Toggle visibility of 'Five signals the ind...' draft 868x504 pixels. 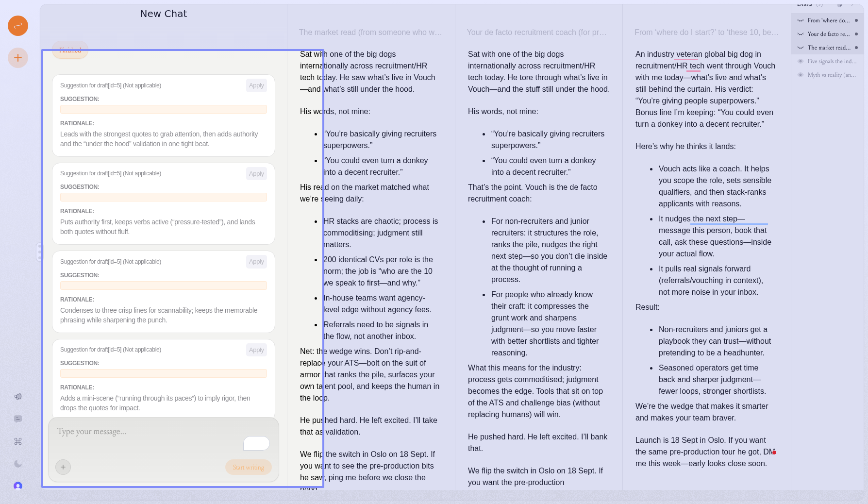(x=801, y=61)
